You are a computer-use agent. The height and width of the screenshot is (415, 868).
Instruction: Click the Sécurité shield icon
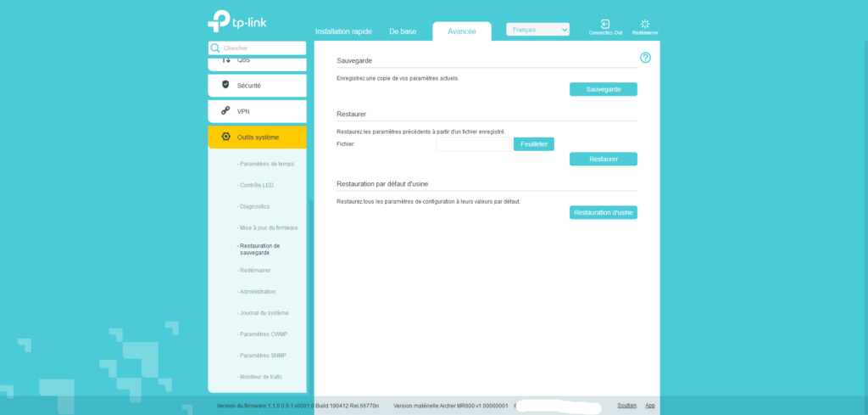tap(225, 85)
